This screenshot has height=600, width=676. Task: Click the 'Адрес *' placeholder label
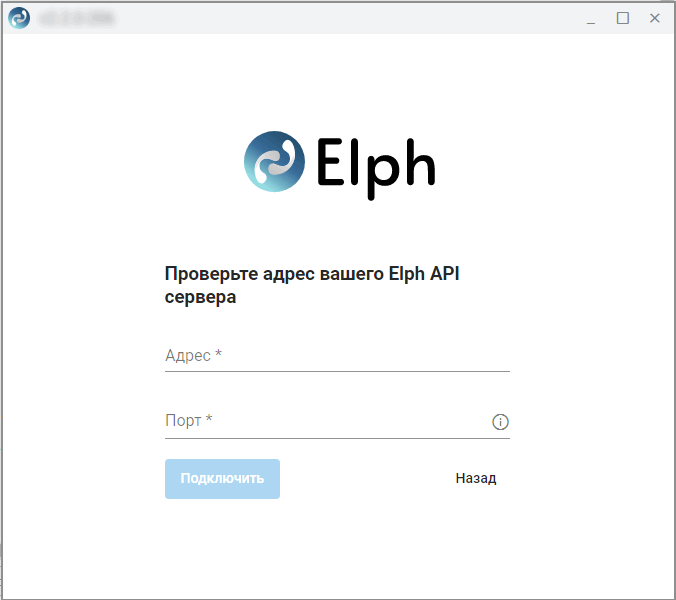click(x=193, y=355)
